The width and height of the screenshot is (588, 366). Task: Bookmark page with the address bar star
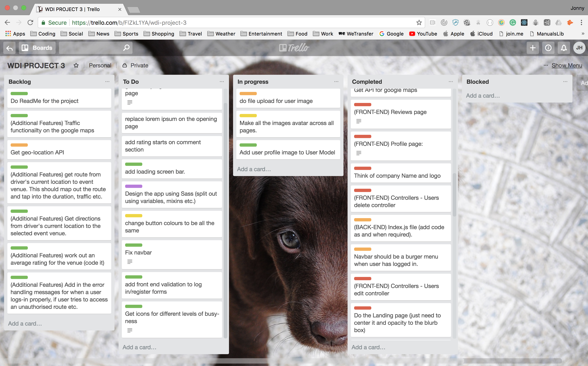tap(419, 23)
